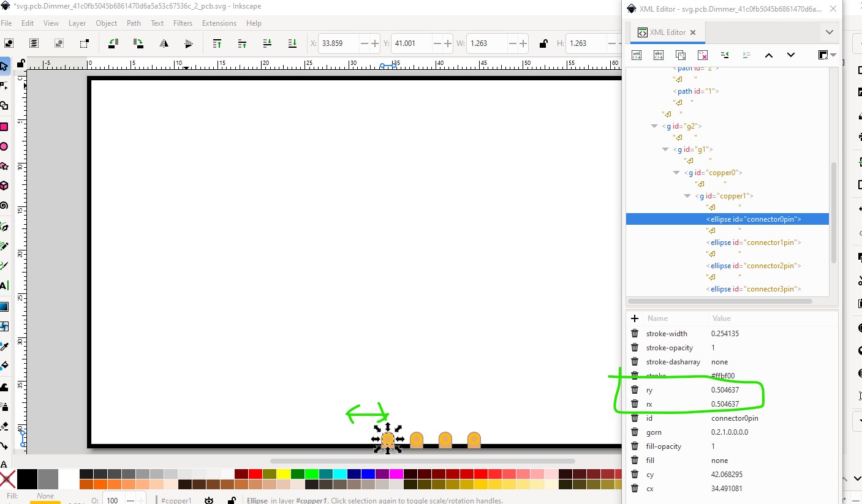Select the Pen Bezier tool
The height and width of the screenshot is (504, 862).
pyautogui.click(x=4, y=227)
